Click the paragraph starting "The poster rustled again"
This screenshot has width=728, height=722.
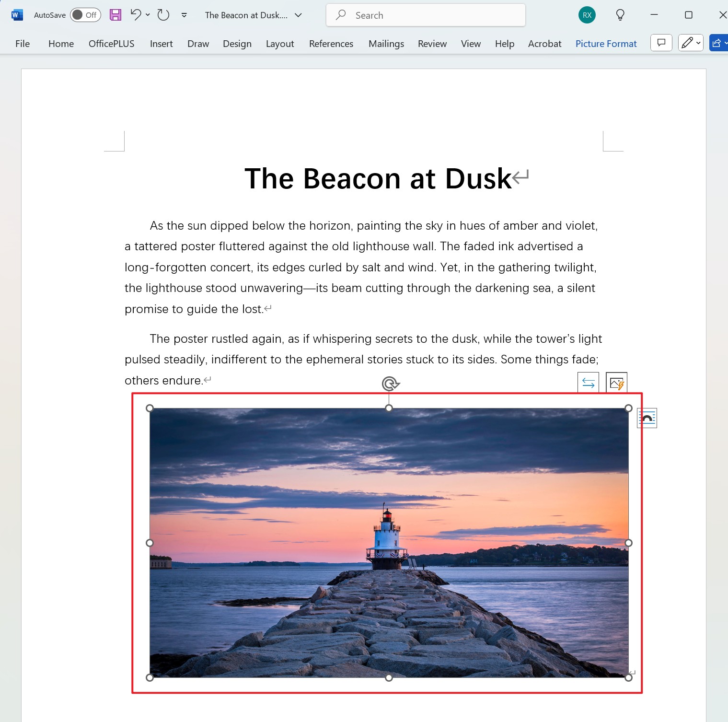[x=363, y=360]
